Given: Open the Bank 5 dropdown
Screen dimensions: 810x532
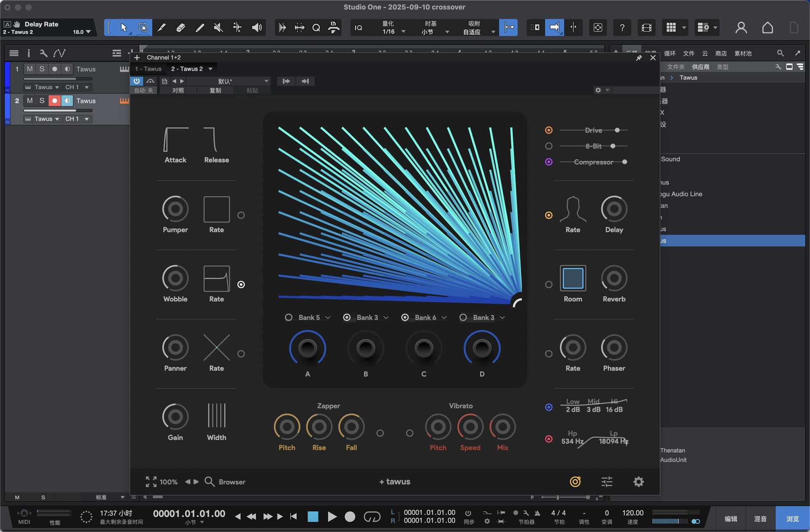Looking at the screenshot, I should (x=314, y=318).
